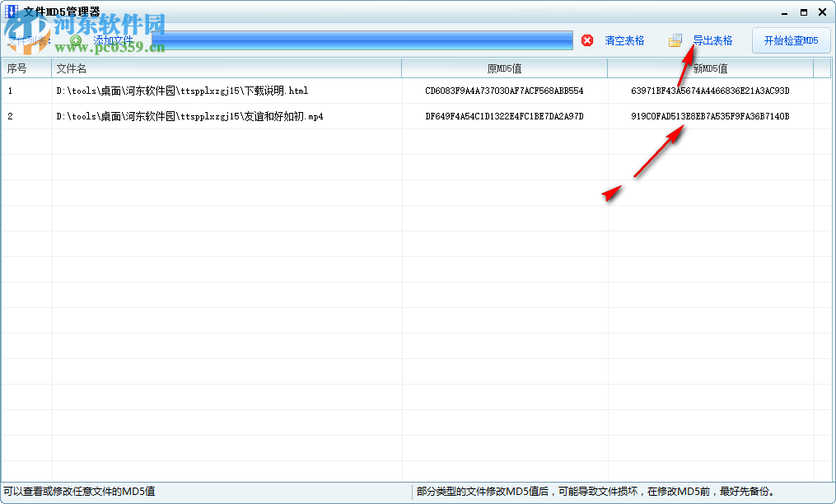Click original MD5 DF649F4A54C1D1322E4FC1BE7DA2A97D
Image resolution: width=836 pixels, height=504 pixels.
[x=504, y=116]
